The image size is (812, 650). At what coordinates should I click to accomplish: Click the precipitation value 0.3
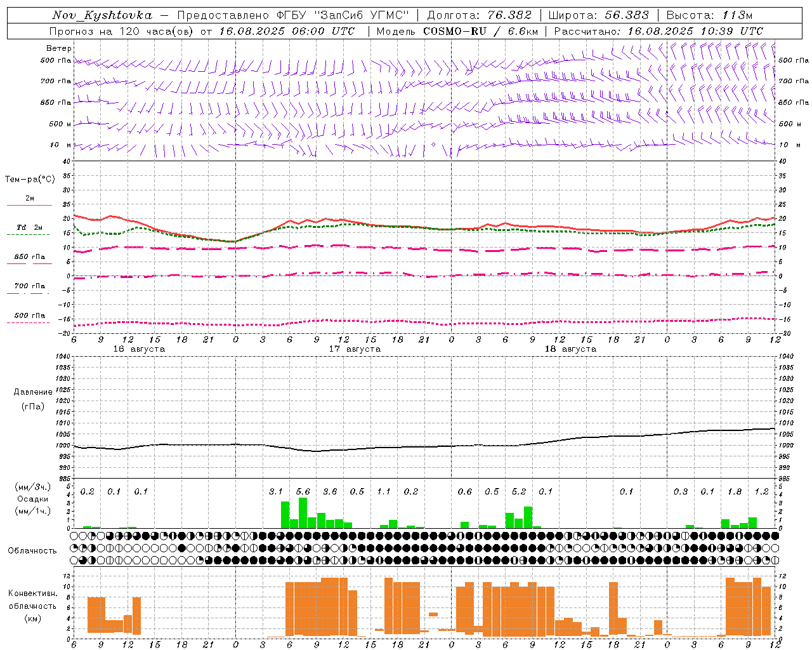tap(681, 492)
